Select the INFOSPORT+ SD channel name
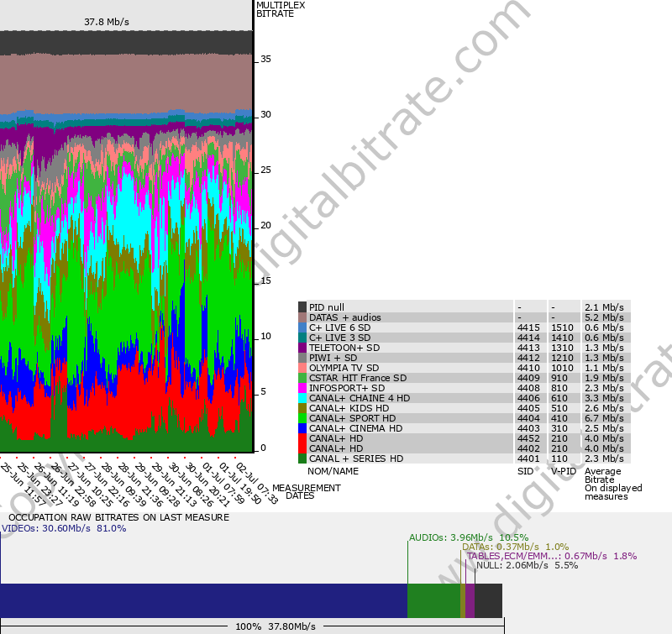This screenshot has width=672, height=634. tap(347, 388)
